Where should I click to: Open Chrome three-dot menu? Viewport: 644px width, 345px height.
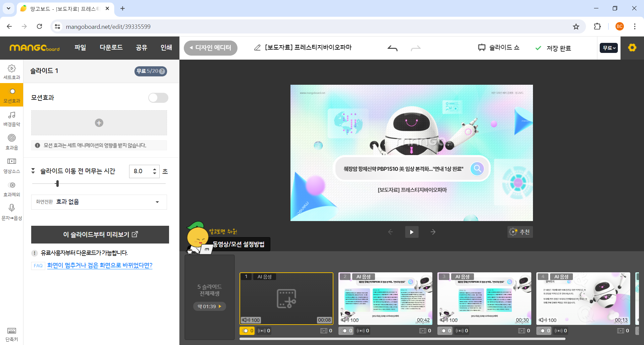[x=635, y=26]
